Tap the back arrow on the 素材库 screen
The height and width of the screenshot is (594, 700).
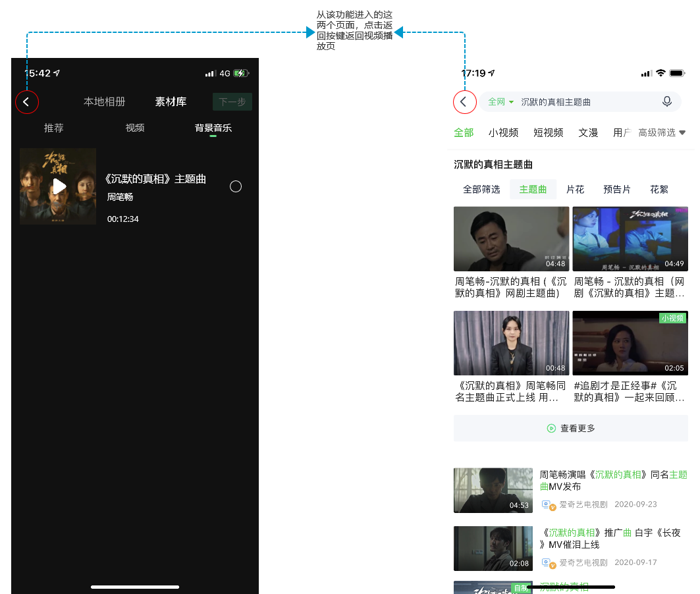(26, 102)
